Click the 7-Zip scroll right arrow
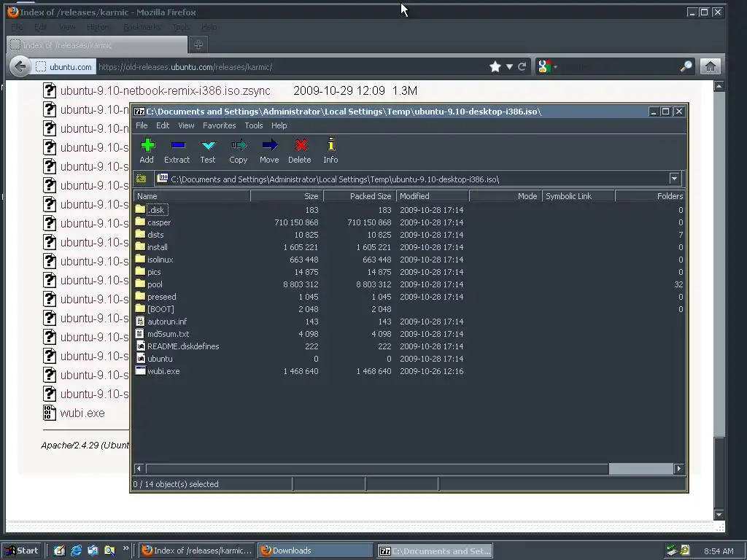Image resolution: width=747 pixels, height=560 pixels. click(x=679, y=469)
